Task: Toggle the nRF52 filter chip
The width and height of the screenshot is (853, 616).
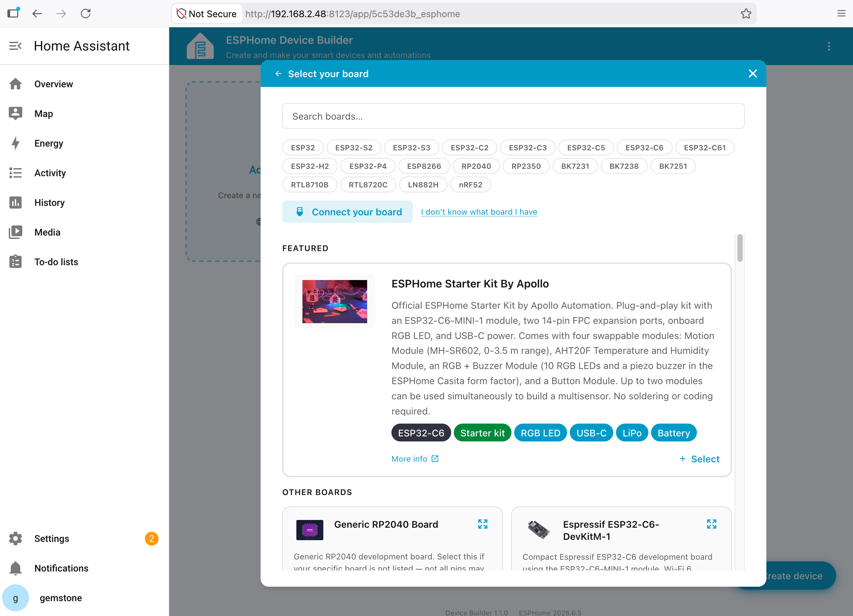Action: pos(471,185)
